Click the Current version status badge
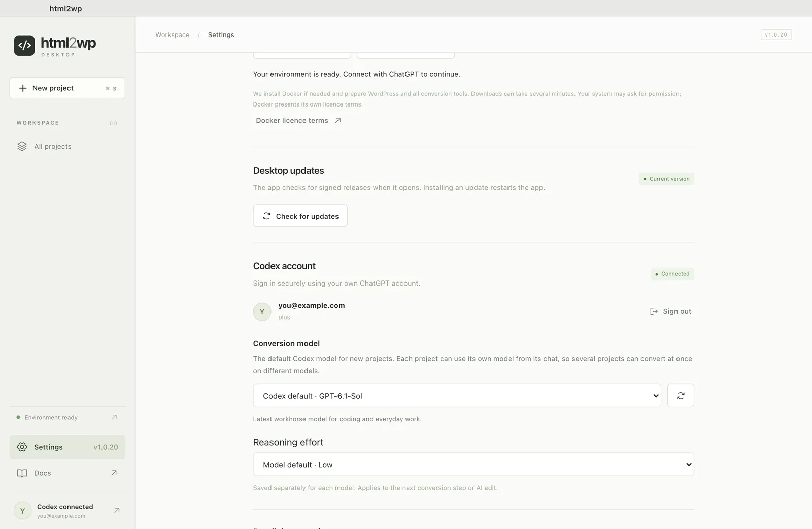The height and width of the screenshot is (529, 812). point(666,179)
